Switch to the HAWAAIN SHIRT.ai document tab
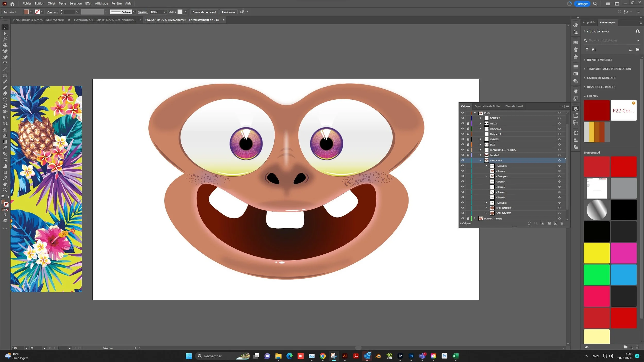This screenshot has height=362, width=644. pos(105,20)
